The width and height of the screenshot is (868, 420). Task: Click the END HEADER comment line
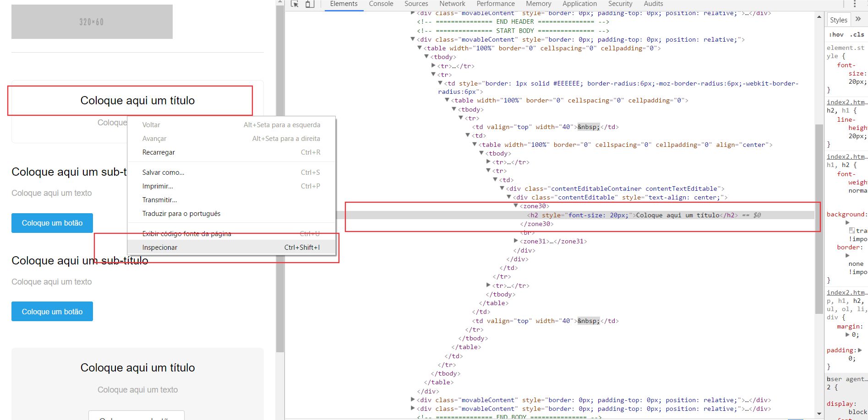coord(513,22)
